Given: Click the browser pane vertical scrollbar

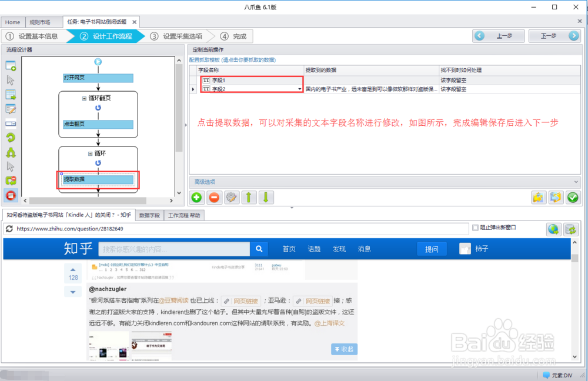Looking at the screenshot, I should [x=574, y=258].
